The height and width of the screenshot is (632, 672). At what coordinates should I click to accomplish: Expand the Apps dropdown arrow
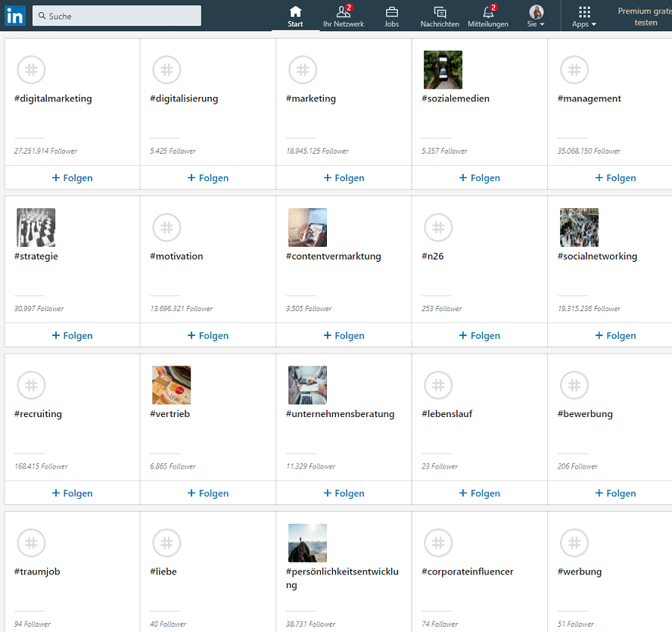[x=594, y=24]
